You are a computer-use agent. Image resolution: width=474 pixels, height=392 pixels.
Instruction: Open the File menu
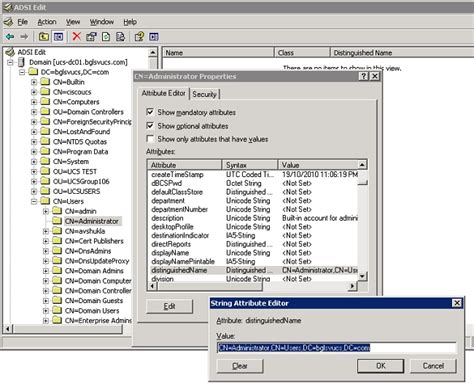click(x=22, y=22)
